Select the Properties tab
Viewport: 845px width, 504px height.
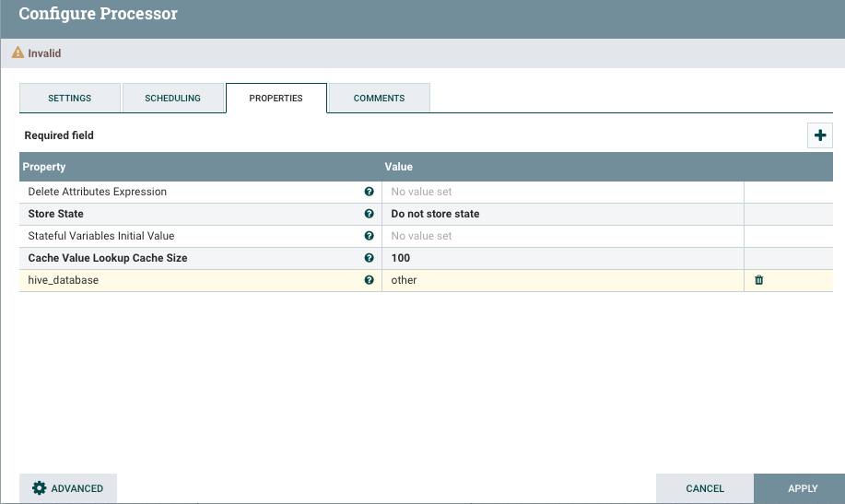click(276, 99)
